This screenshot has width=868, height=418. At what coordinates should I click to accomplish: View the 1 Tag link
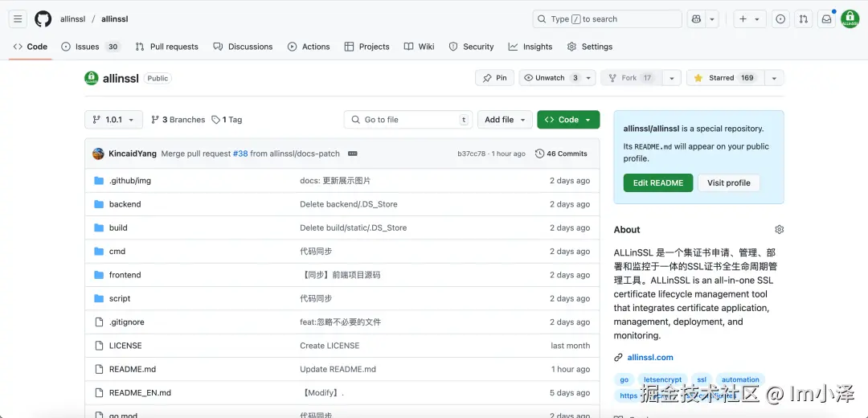click(x=227, y=120)
